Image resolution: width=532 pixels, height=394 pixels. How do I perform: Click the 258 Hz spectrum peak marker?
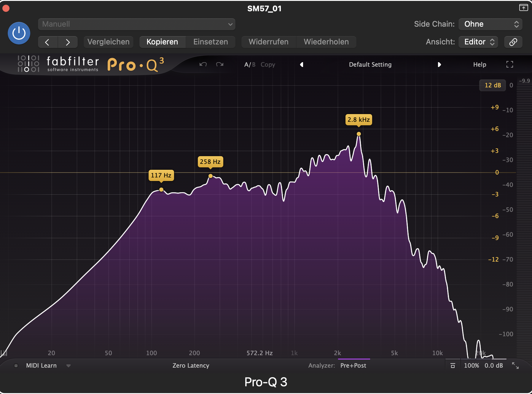[x=211, y=176]
